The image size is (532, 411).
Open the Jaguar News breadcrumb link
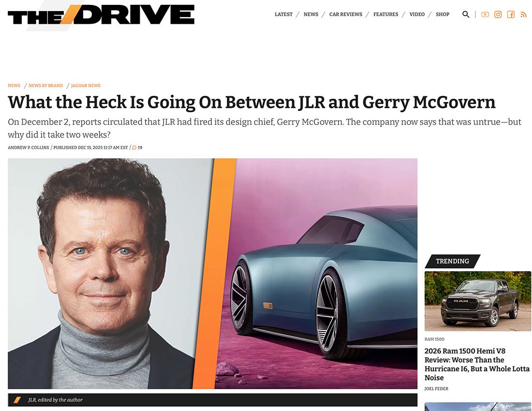click(x=86, y=86)
